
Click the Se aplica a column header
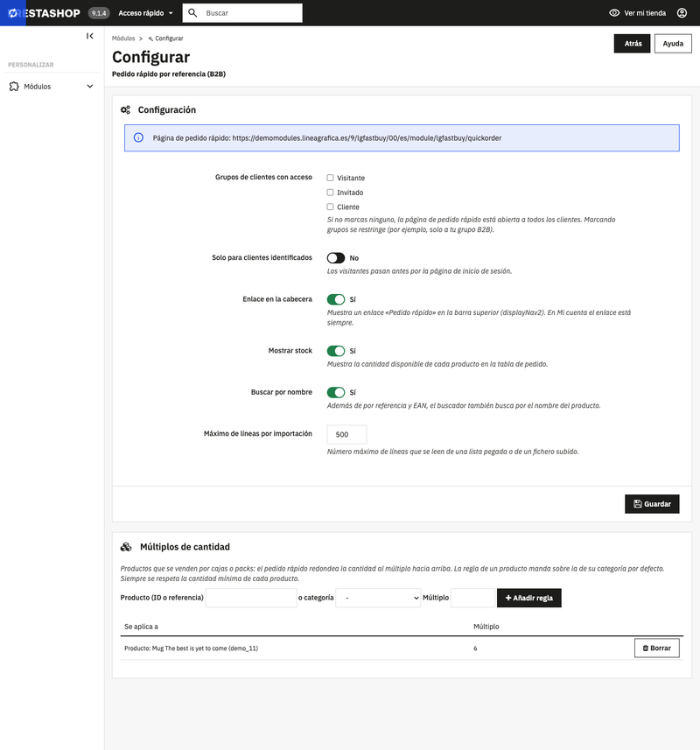click(141, 627)
